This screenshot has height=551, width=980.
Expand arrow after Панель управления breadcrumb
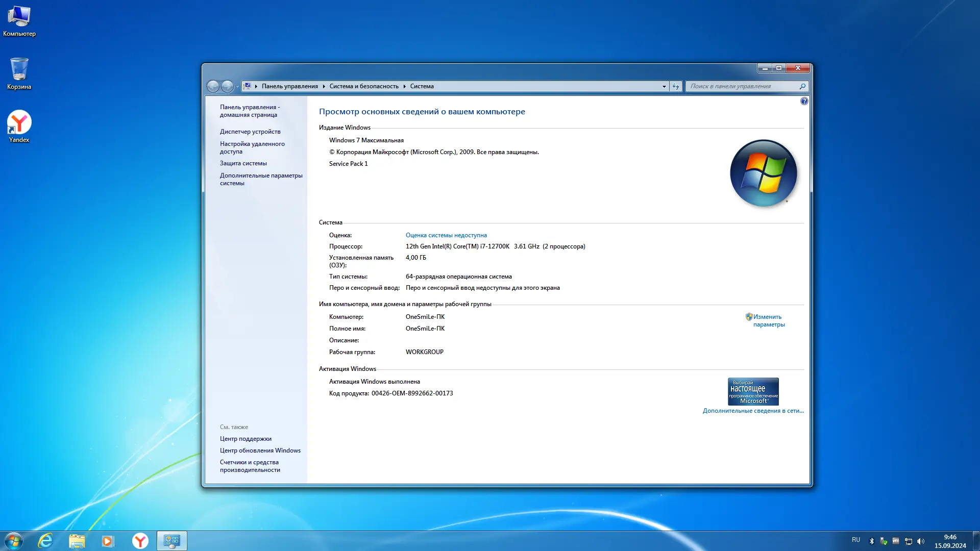coord(324,86)
